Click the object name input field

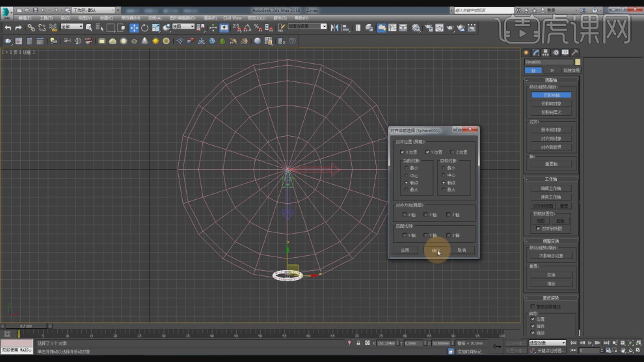tap(548, 62)
